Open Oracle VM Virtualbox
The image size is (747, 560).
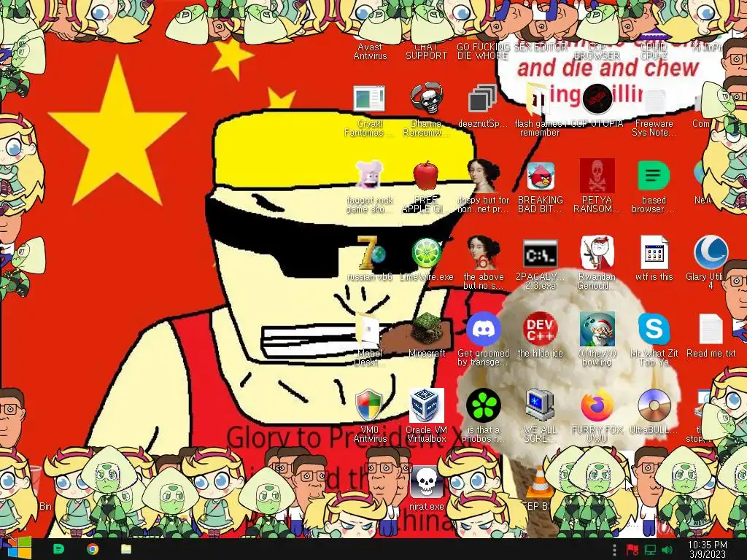tap(426, 405)
